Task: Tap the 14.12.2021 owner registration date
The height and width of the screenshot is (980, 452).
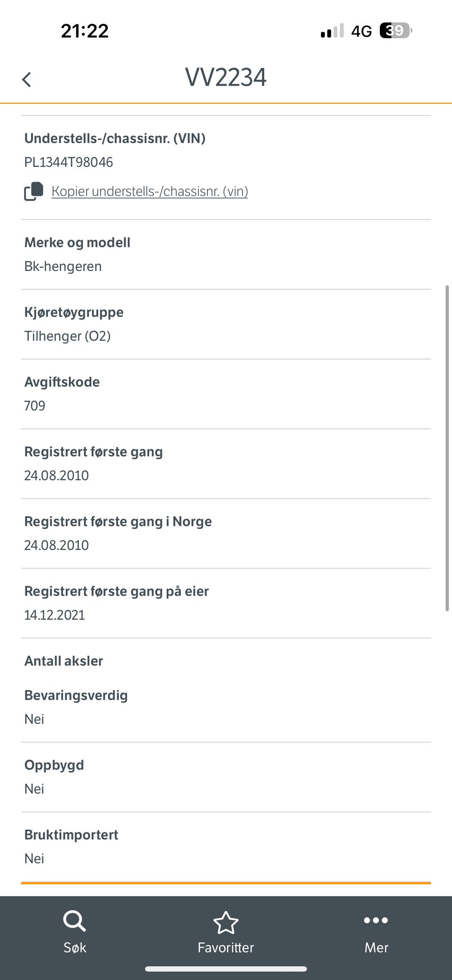Action: 55,615
